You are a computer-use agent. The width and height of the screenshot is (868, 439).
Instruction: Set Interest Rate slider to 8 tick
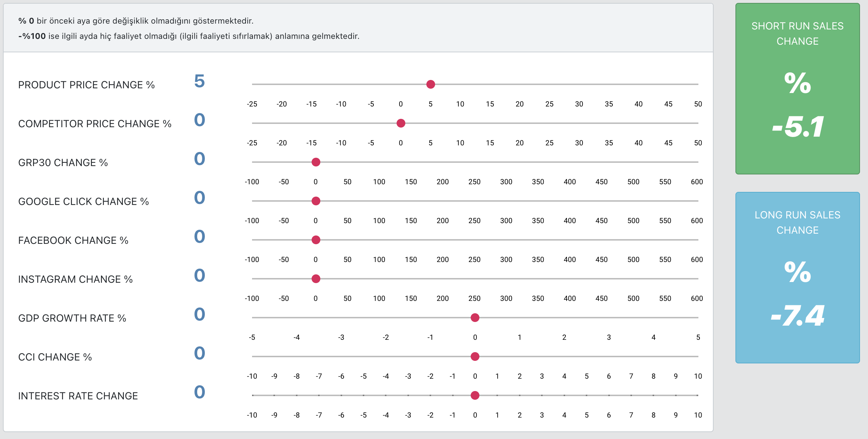coord(653,395)
